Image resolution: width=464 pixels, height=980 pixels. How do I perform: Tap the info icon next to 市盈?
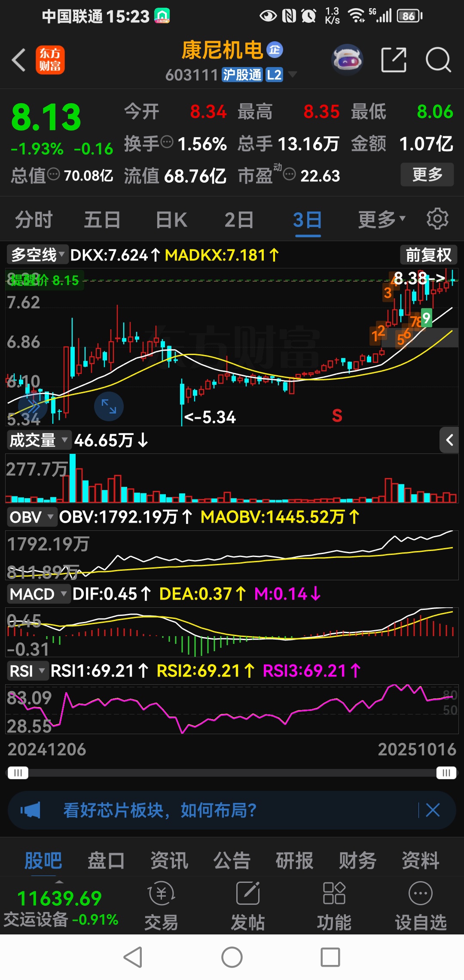pyautogui.click(x=290, y=174)
